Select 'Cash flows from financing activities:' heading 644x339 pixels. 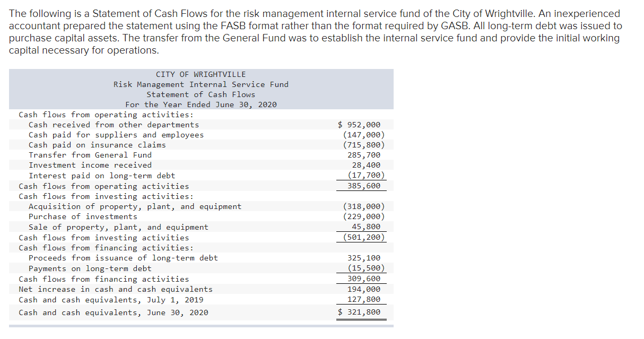click(x=106, y=248)
